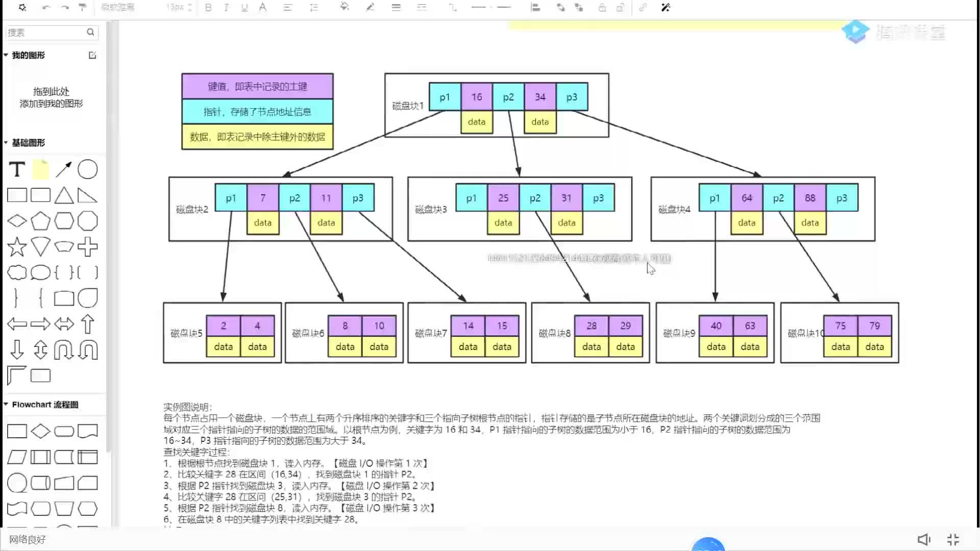Open the fill color bucket tool
This screenshot has width=980, height=551.
345,7
